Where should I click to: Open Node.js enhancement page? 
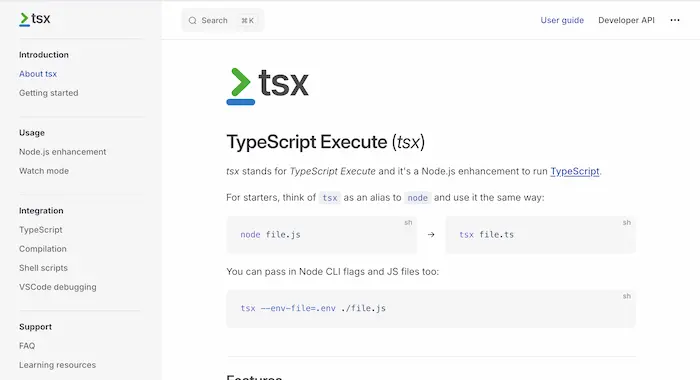coord(62,152)
